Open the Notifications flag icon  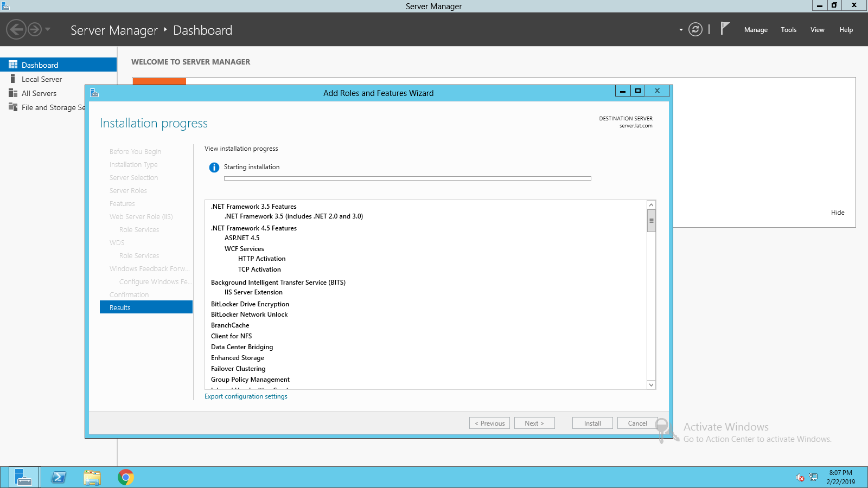tap(725, 29)
